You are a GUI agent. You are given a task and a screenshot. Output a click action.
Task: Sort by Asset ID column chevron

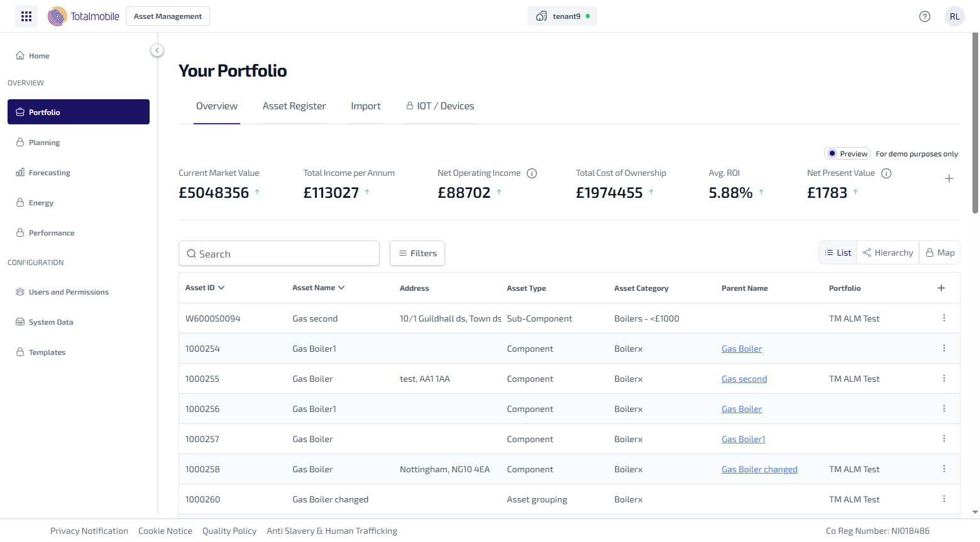point(221,288)
